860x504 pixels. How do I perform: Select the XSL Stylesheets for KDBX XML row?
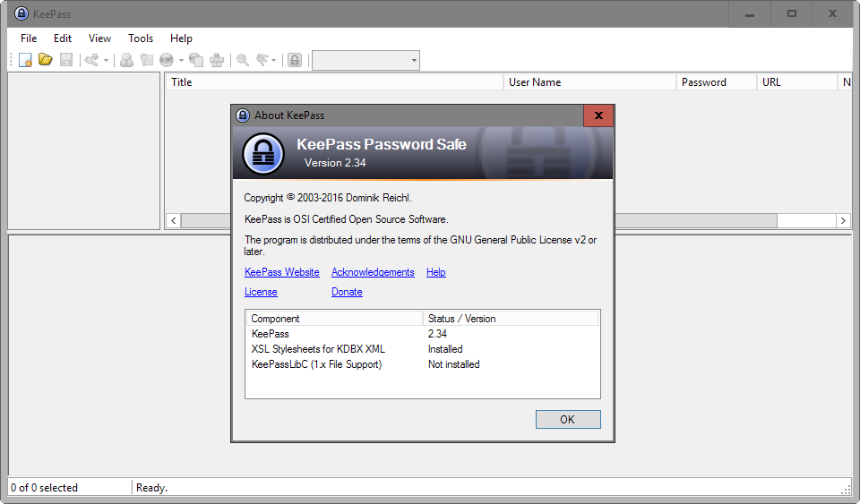tap(422, 349)
